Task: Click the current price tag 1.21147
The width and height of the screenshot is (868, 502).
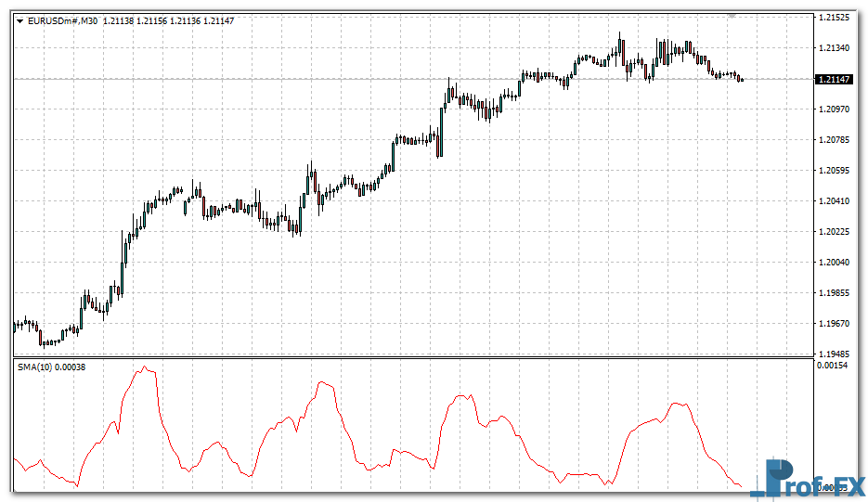Action: coord(834,80)
